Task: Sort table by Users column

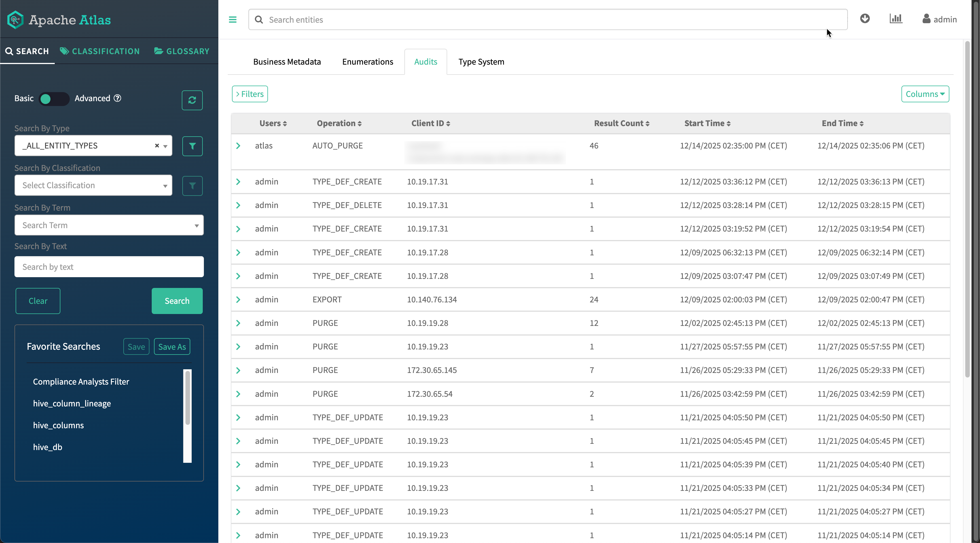Action: 273,123
